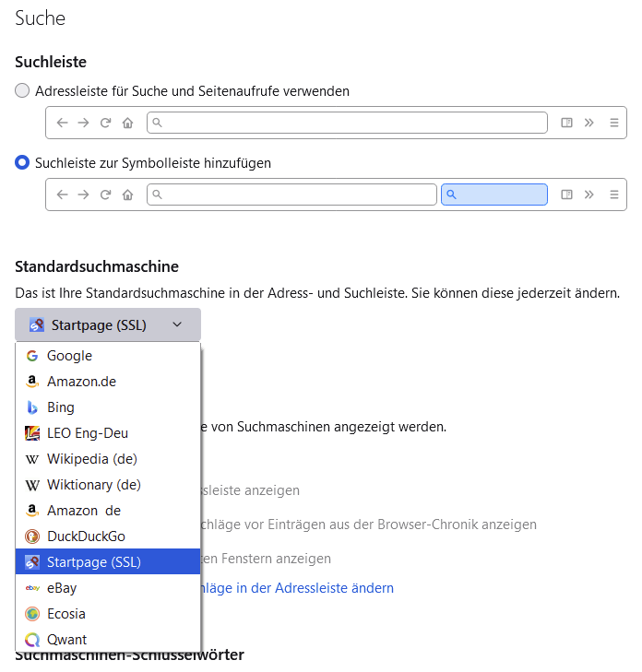
Task: Open the Adressleiste ändern link
Action: pyautogui.click(x=297, y=588)
